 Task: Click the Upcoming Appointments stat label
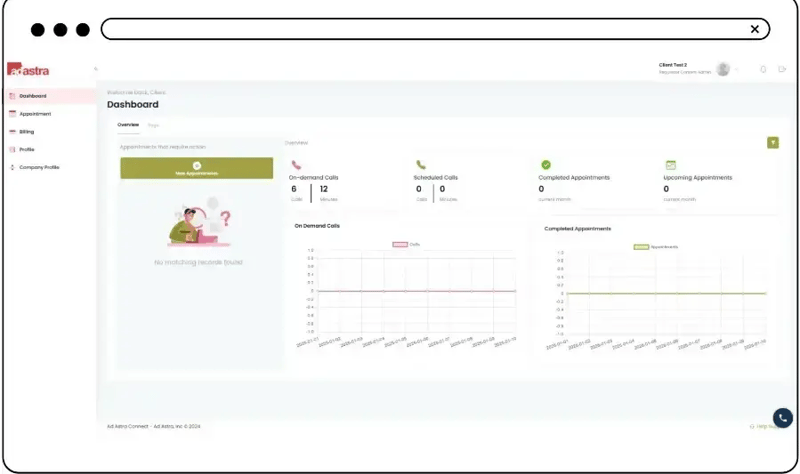[x=697, y=178]
